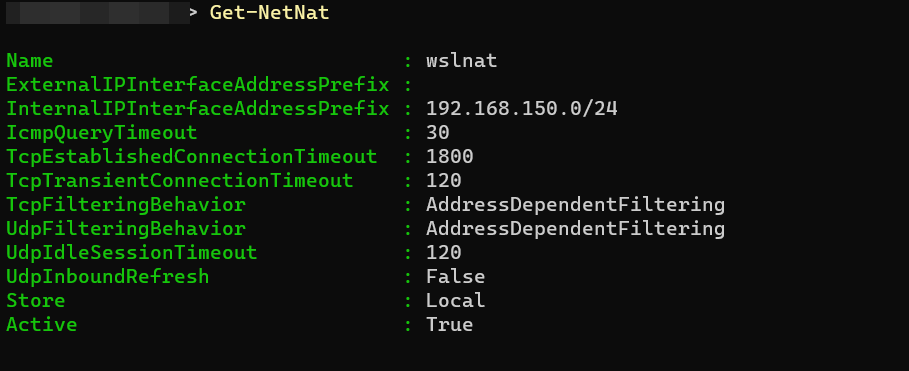Click the UdpFilteringBehavior AddressDependentFiltering value
The height and width of the screenshot is (371, 909).
point(576,228)
